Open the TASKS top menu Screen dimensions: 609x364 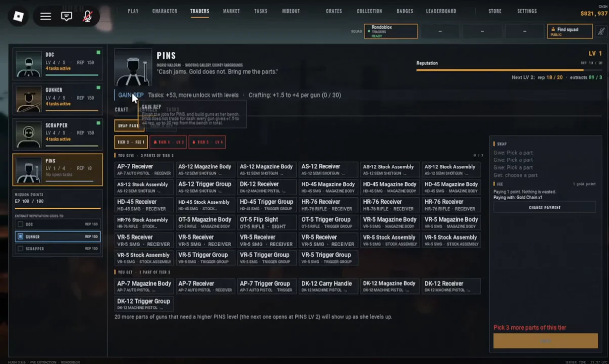click(x=261, y=11)
